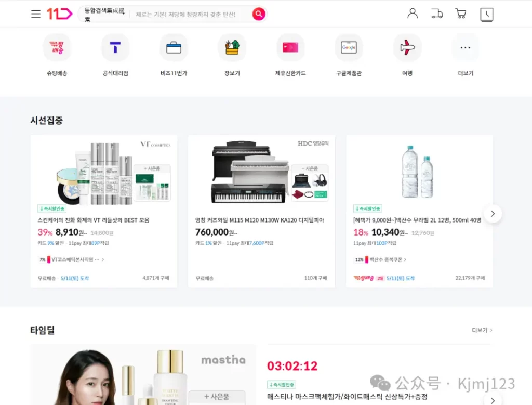Open 백산수 무라벨 2L product title
The image size is (532, 405).
point(417,220)
